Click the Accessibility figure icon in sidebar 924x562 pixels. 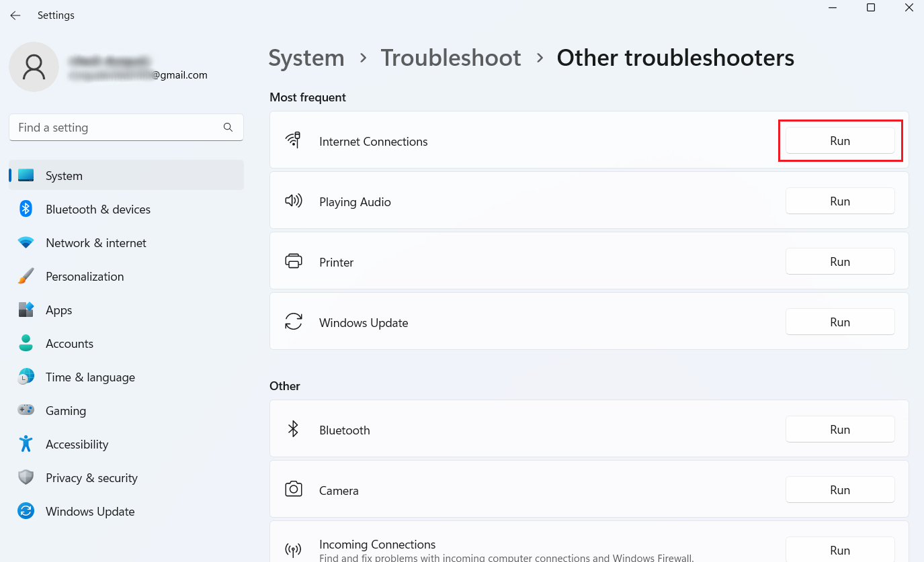coord(26,444)
